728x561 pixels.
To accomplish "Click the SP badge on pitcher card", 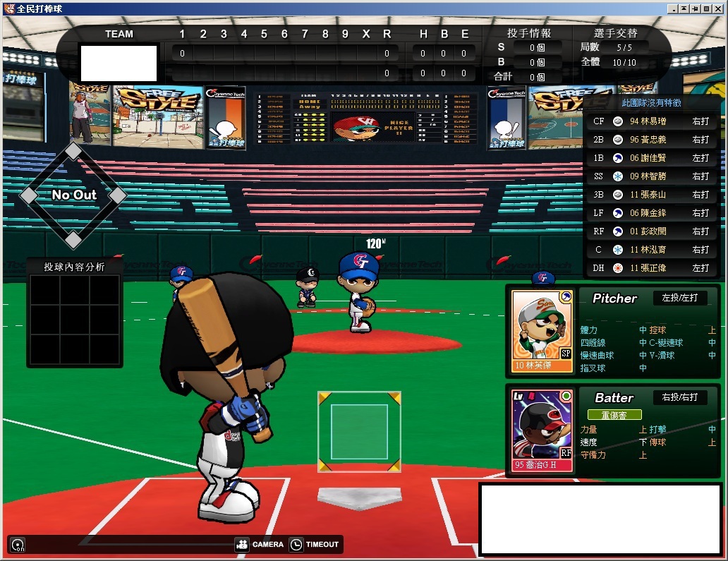I will 566,354.
